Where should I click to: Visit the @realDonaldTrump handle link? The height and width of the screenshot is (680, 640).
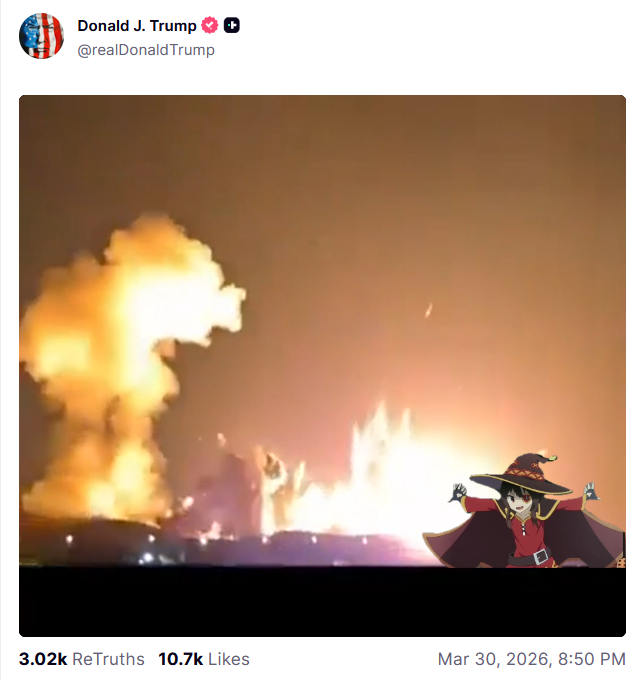146,50
